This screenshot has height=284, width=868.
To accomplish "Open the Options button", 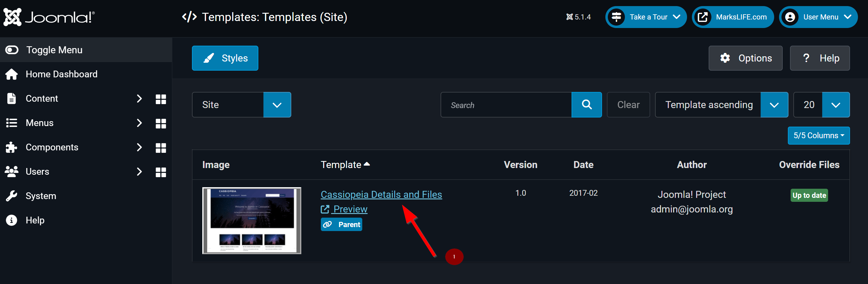I will pos(745,58).
